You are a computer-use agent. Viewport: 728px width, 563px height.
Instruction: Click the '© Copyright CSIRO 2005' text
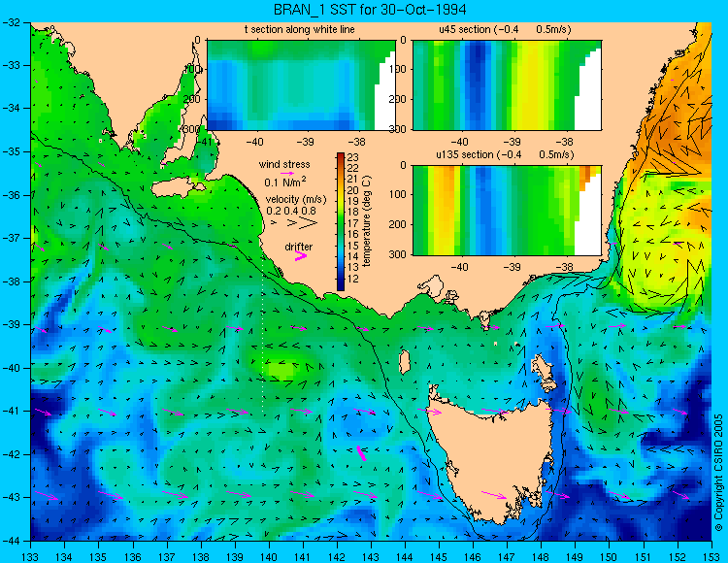[718, 473]
